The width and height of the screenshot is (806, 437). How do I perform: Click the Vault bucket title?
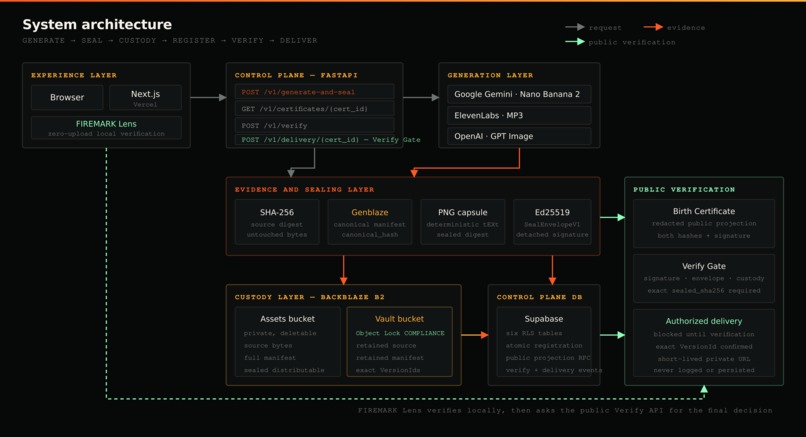point(399,319)
